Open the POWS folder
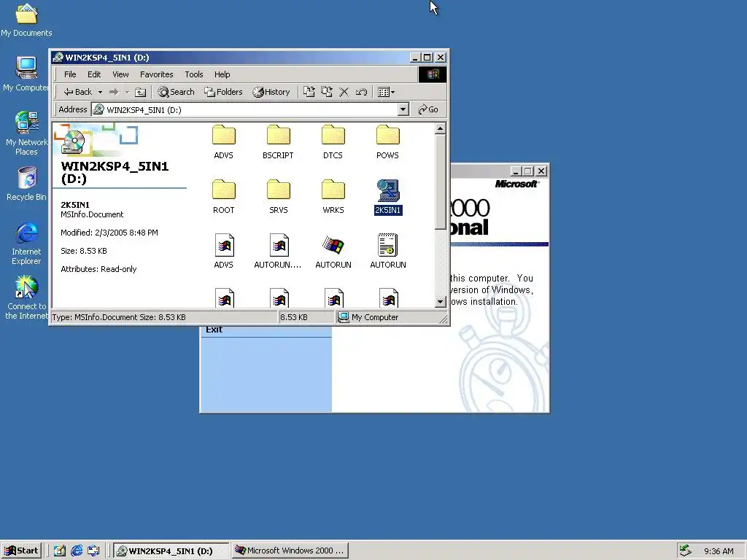Image resolution: width=747 pixels, height=560 pixels. [x=388, y=141]
